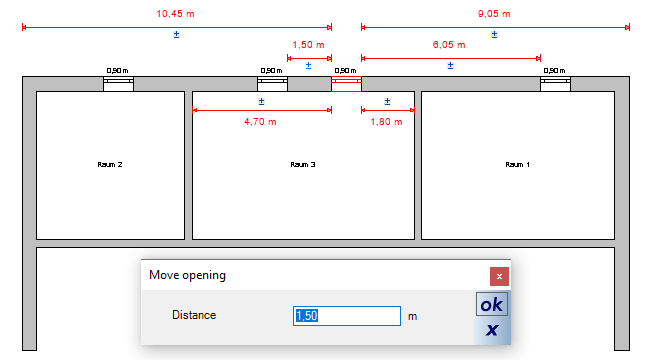Select the Raum 3 room label
The width and height of the screenshot is (650, 360).
pos(303,165)
